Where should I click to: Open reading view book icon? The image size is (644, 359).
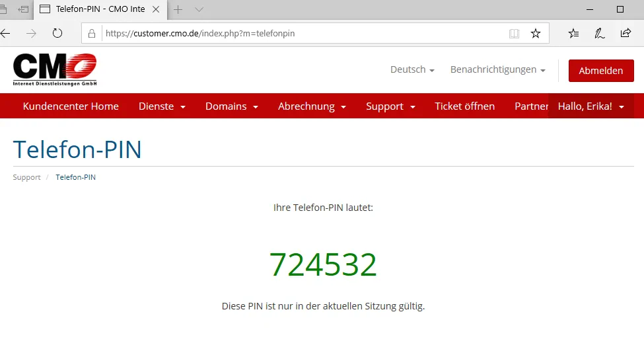514,33
